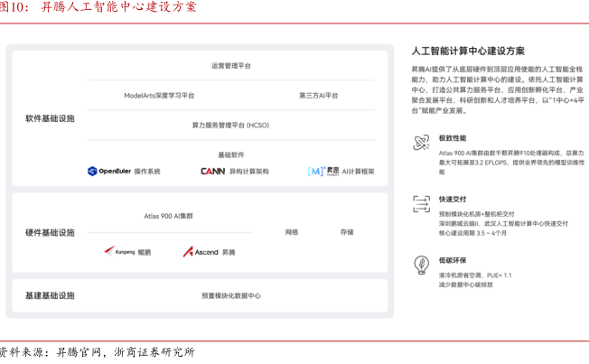Select the 极致性能 feature icon
Screen dimensions: 589x364
pyautogui.click(x=421, y=143)
